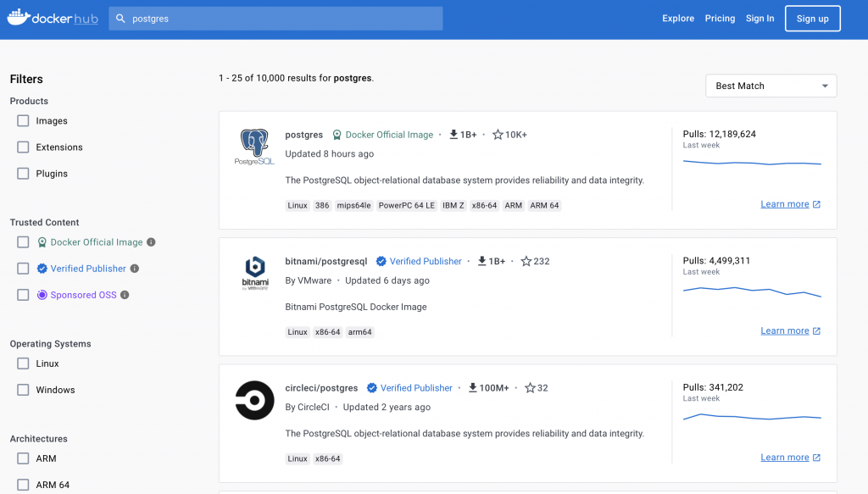
Task: Click Pulls: 4,499,311 text
Action: tap(716, 260)
